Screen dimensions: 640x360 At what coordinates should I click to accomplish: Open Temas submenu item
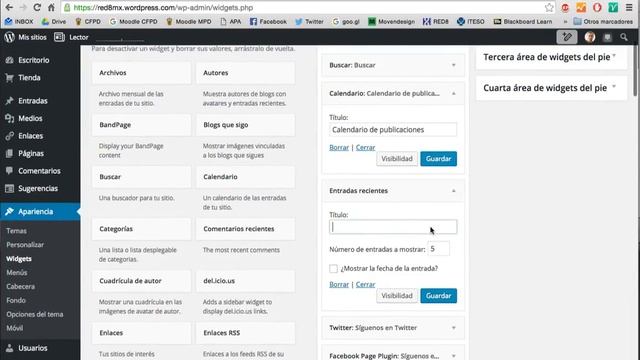pyautogui.click(x=16, y=231)
